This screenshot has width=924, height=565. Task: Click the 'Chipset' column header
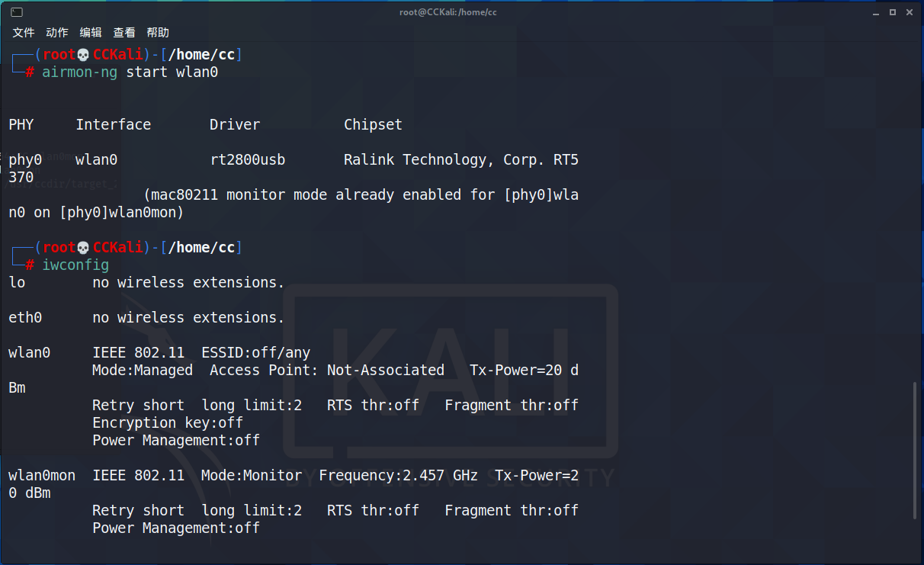(x=373, y=124)
